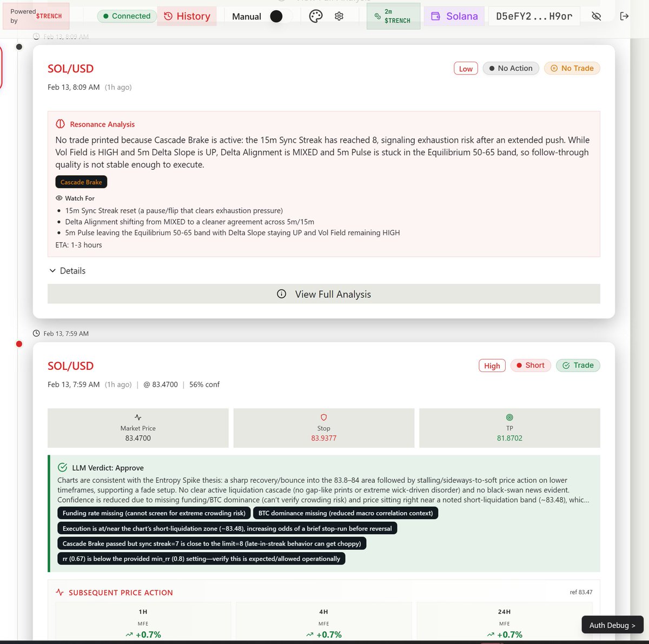Image resolution: width=649 pixels, height=644 pixels.
Task: Click the Market Price pulse icon
Action: click(138, 417)
